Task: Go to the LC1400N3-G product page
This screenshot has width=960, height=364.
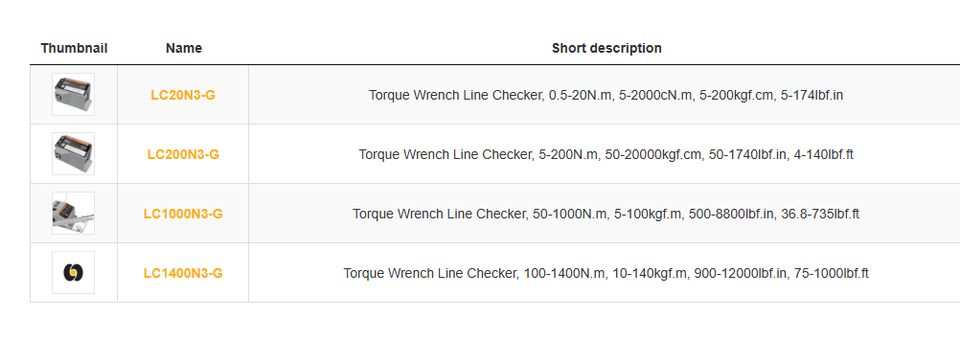Action: tap(183, 273)
